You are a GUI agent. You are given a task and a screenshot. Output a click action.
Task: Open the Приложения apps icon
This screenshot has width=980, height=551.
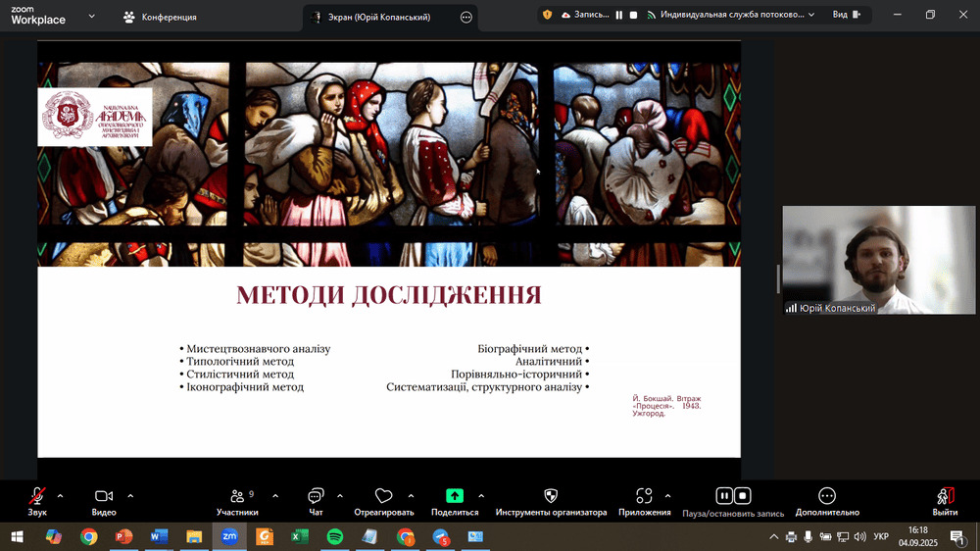[x=644, y=497]
